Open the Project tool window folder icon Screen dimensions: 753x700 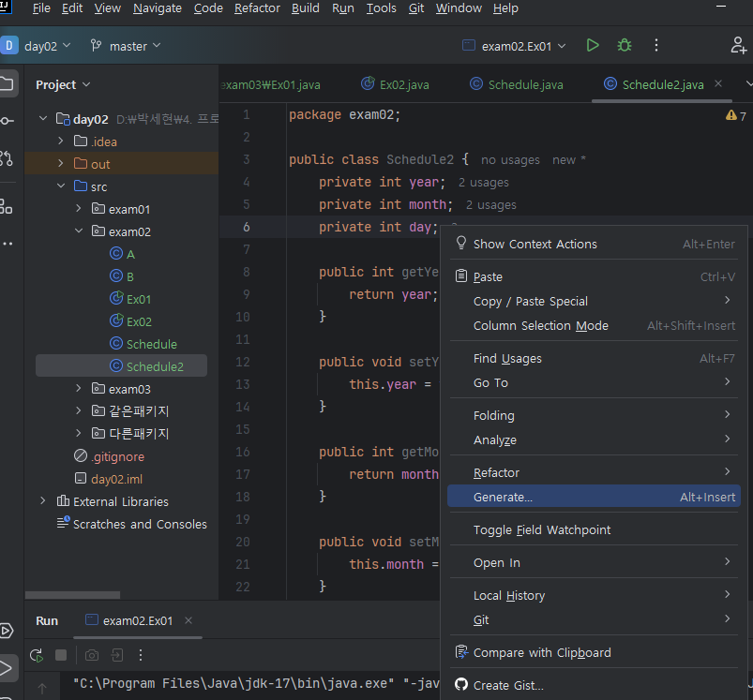7,84
